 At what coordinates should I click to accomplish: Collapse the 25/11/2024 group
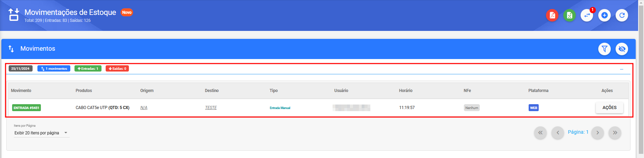pos(621,69)
